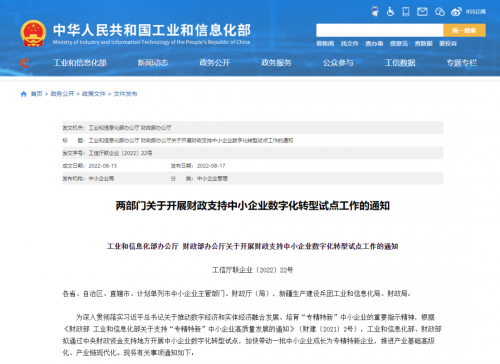The width and height of the screenshot is (500, 364).
Task: Open the mobile phone version icon
Action: coord(406,12)
